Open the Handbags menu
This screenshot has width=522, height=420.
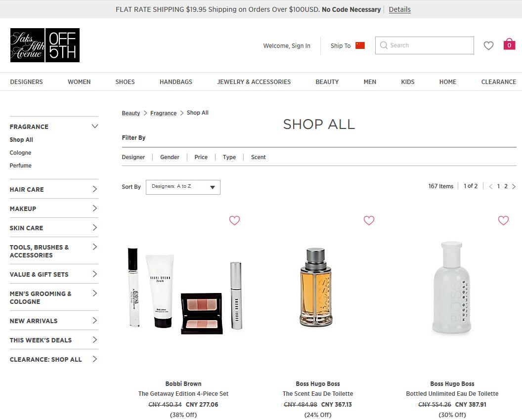pyautogui.click(x=176, y=82)
